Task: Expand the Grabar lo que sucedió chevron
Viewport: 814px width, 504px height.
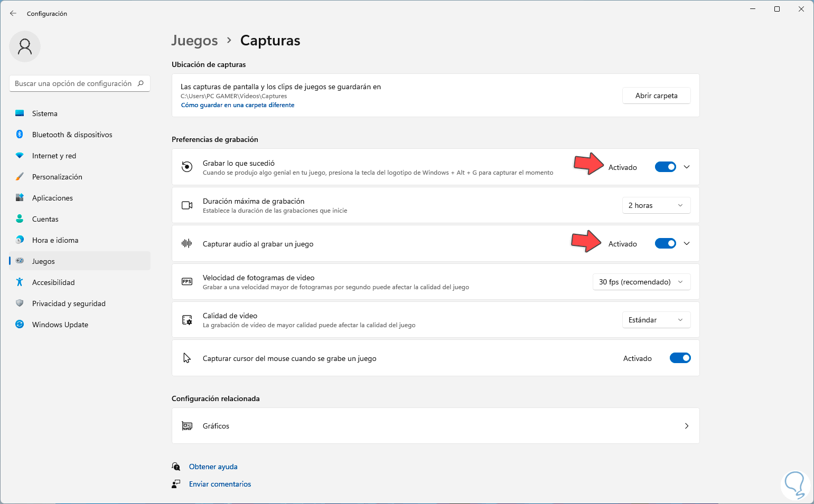Action: [687, 167]
